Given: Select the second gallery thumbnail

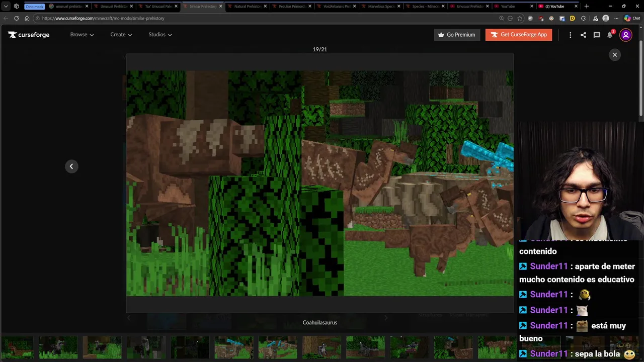Looking at the screenshot, I should (58, 348).
